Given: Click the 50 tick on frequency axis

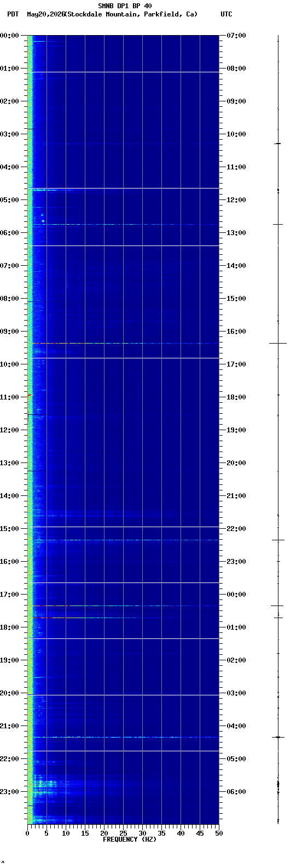Looking at the screenshot, I should [x=219, y=834].
